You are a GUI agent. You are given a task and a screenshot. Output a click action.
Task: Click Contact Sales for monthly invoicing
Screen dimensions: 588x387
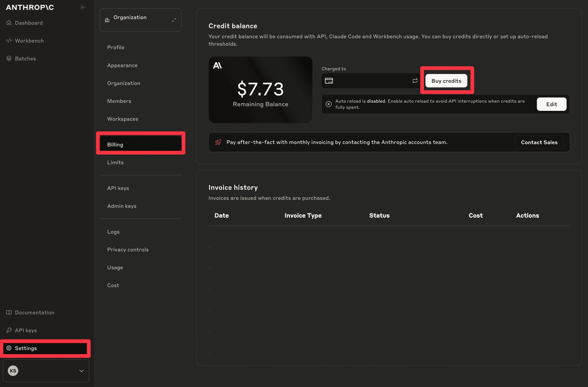coord(539,142)
